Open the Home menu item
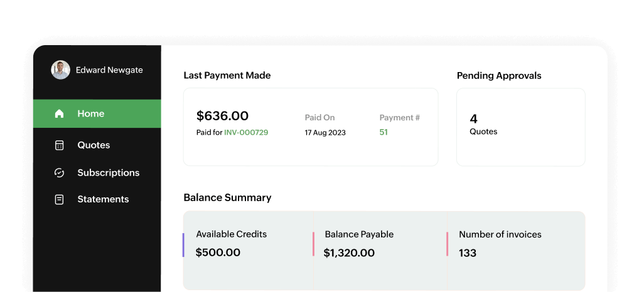644x292 pixels. (x=91, y=114)
